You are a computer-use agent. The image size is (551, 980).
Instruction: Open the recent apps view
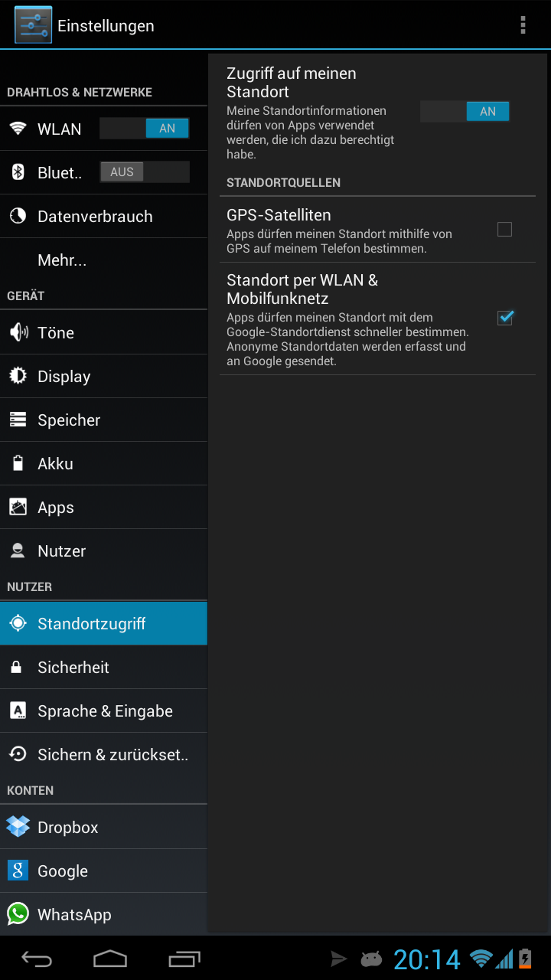[x=184, y=959]
